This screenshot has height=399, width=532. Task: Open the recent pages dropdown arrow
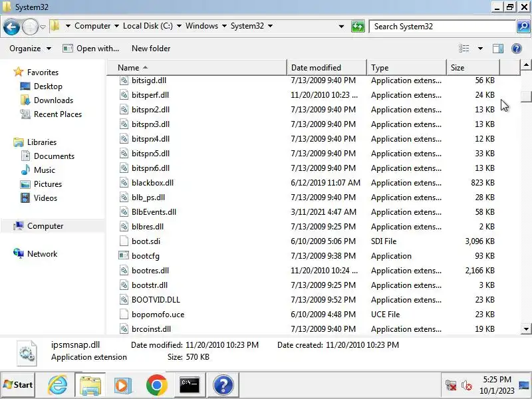point(43,27)
